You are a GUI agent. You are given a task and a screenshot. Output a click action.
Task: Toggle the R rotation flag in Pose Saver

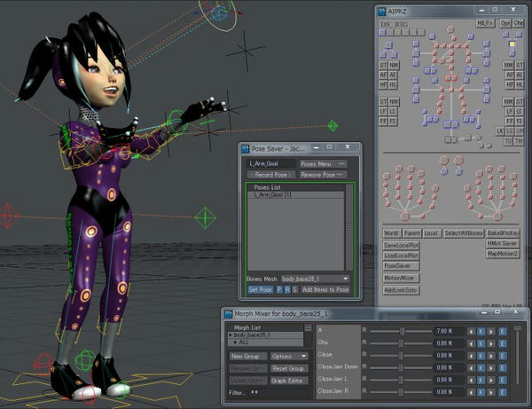pyautogui.click(x=287, y=289)
